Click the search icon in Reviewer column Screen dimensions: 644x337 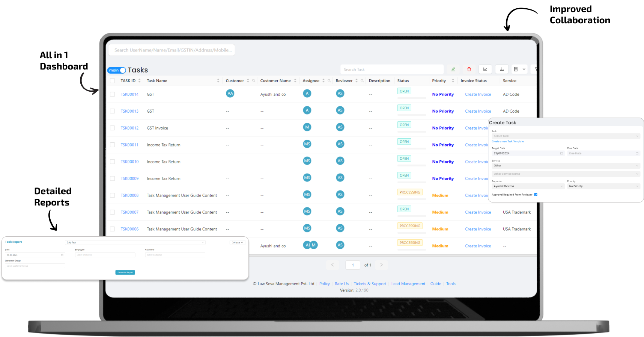(362, 81)
